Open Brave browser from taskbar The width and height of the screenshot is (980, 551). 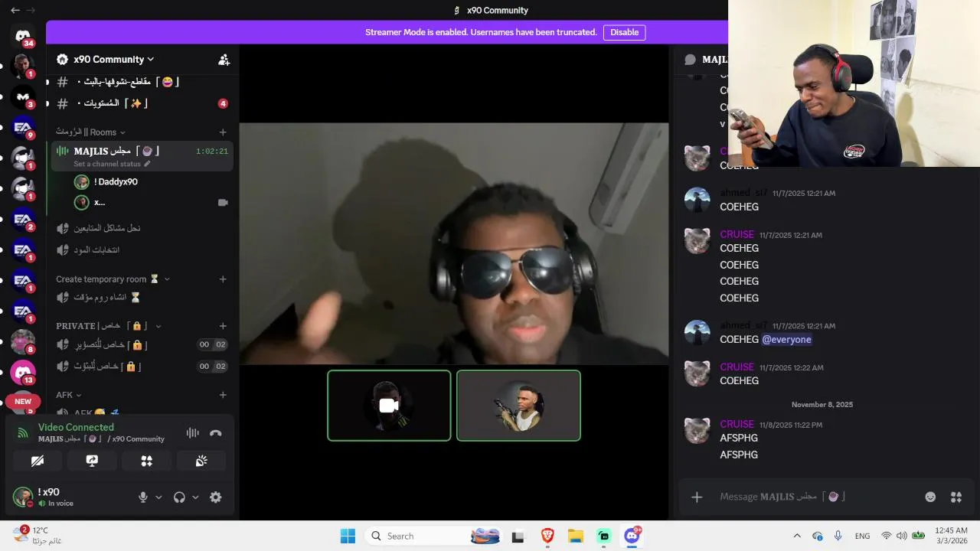[547, 536]
